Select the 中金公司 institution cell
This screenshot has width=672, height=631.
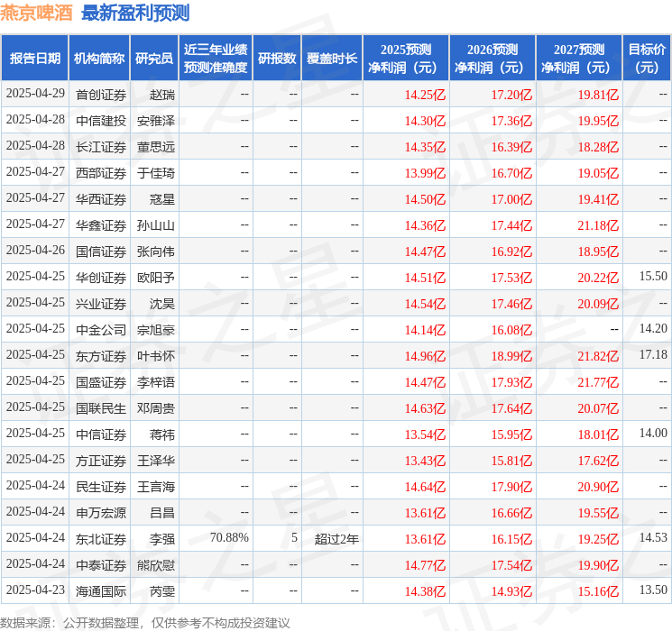[x=101, y=330]
